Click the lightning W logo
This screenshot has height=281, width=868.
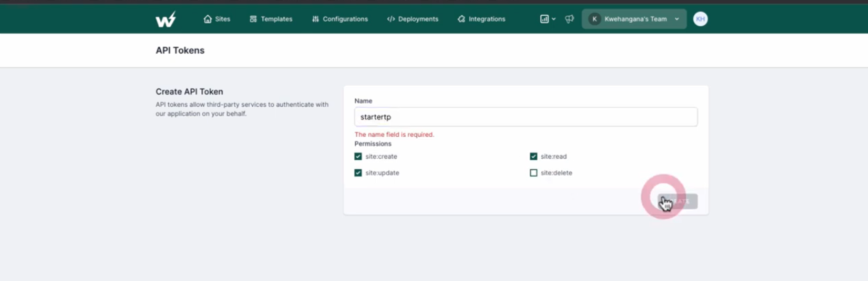tap(166, 19)
